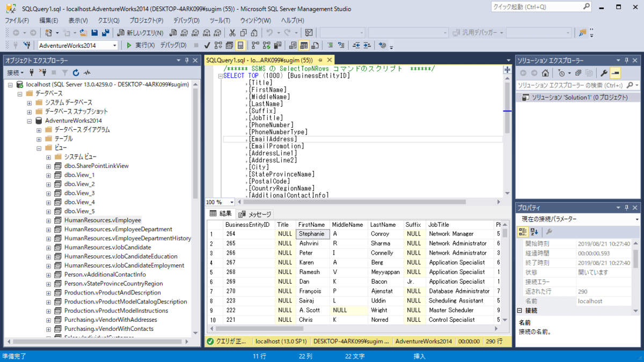Image resolution: width=644 pixels, height=362 pixels.
Task: Select HumanResources.vEmployeeDepartment view in tree
Action: pyautogui.click(x=118, y=230)
